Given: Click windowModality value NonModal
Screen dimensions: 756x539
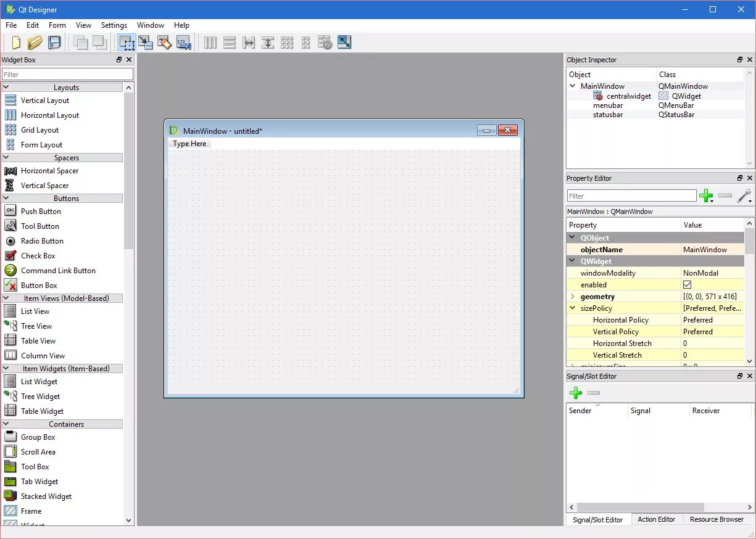Looking at the screenshot, I should [x=700, y=273].
